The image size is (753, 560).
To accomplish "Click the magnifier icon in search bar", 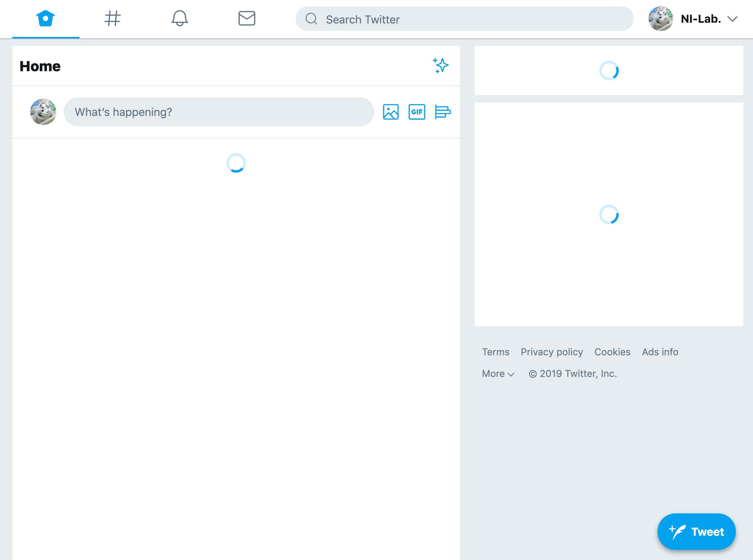I will coord(311,19).
